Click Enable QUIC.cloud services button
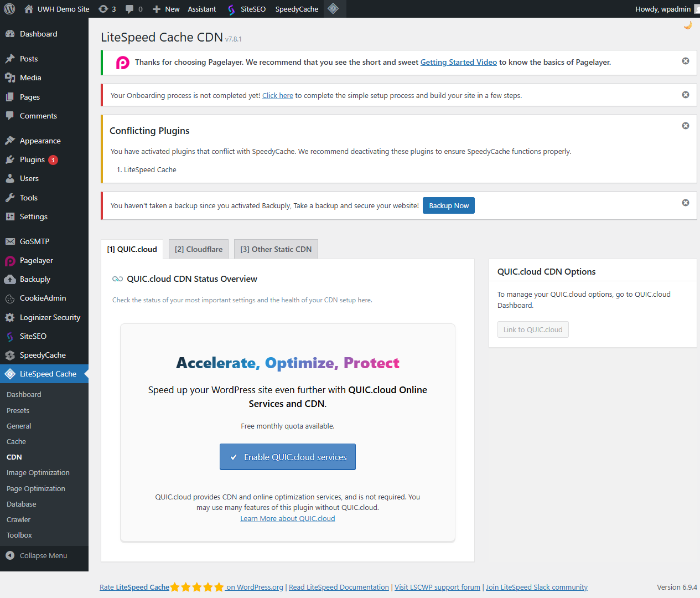The image size is (700, 598). (x=288, y=457)
